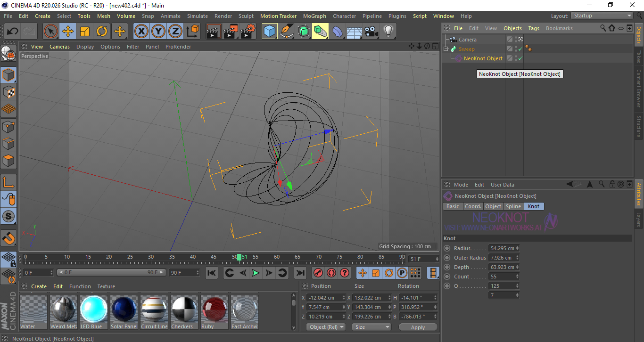Activate the Move tool

coord(68,32)
